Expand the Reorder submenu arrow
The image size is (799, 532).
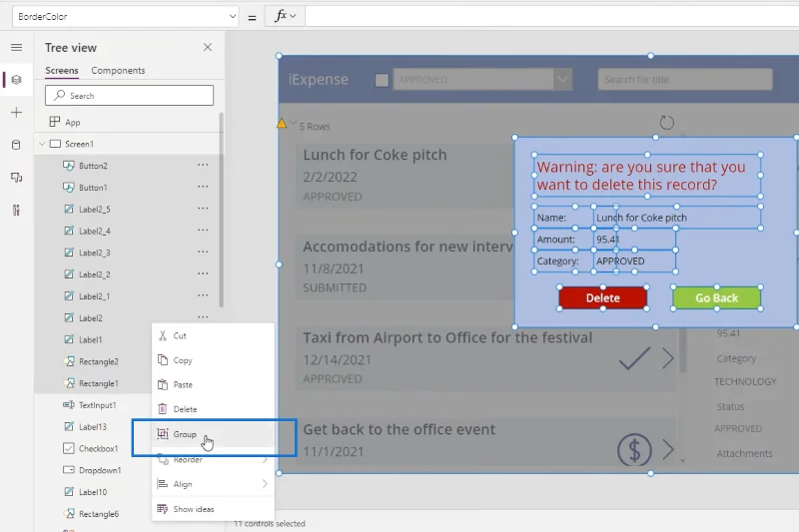click(265, 460)
